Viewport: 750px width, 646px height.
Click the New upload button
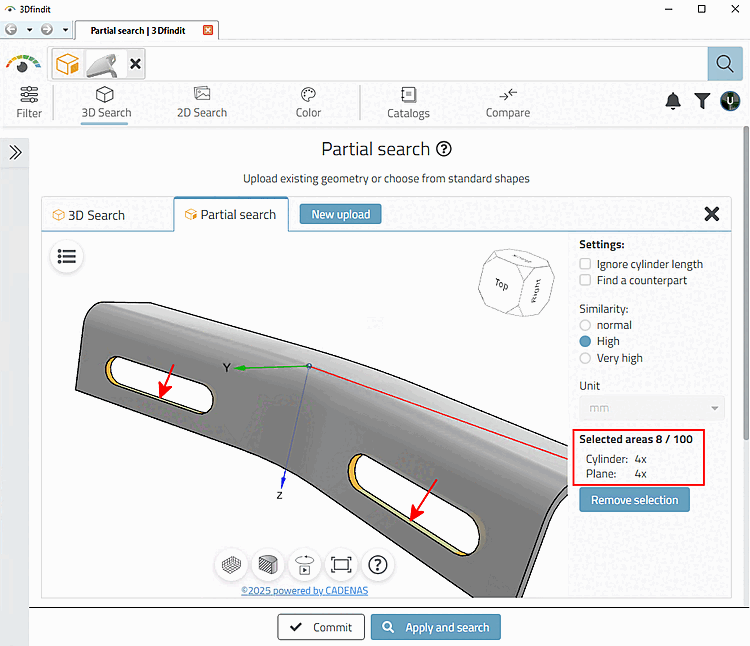click(341, 214)
